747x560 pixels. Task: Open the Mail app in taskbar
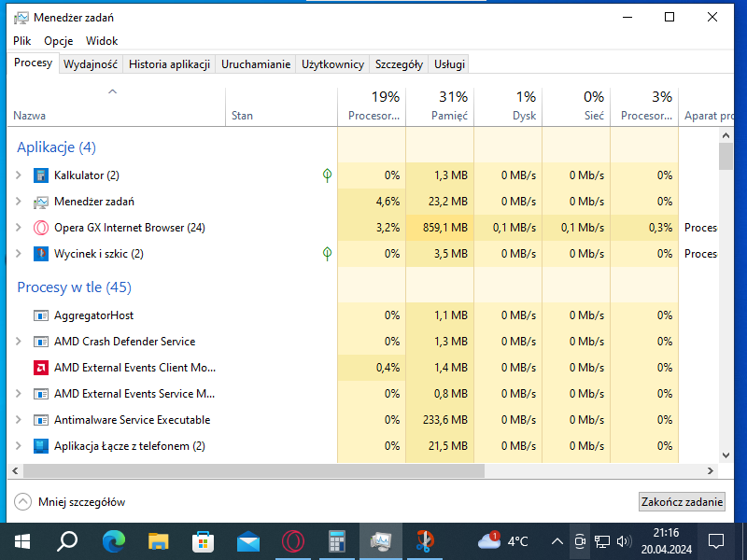(x=248, y=541)
